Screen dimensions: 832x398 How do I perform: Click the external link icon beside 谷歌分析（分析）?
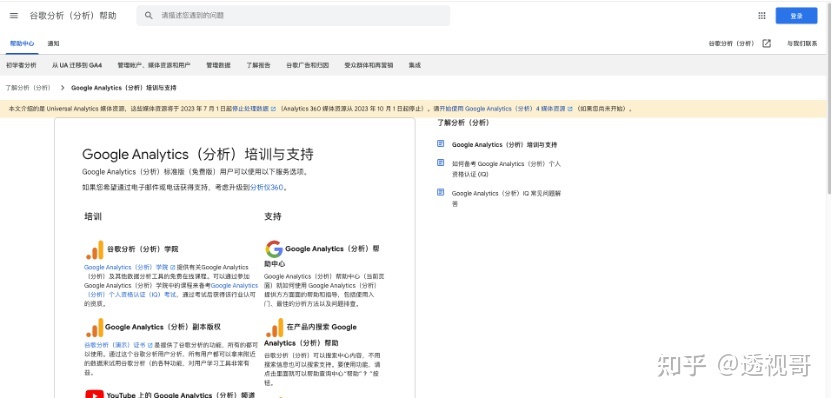click(x=766, y=44)
